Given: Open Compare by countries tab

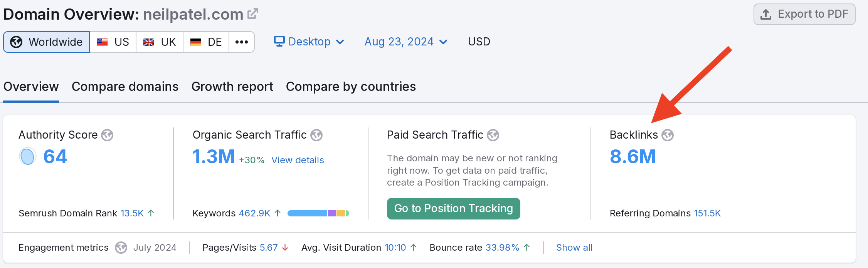Looking at the screenshot, I should point(351,87).
